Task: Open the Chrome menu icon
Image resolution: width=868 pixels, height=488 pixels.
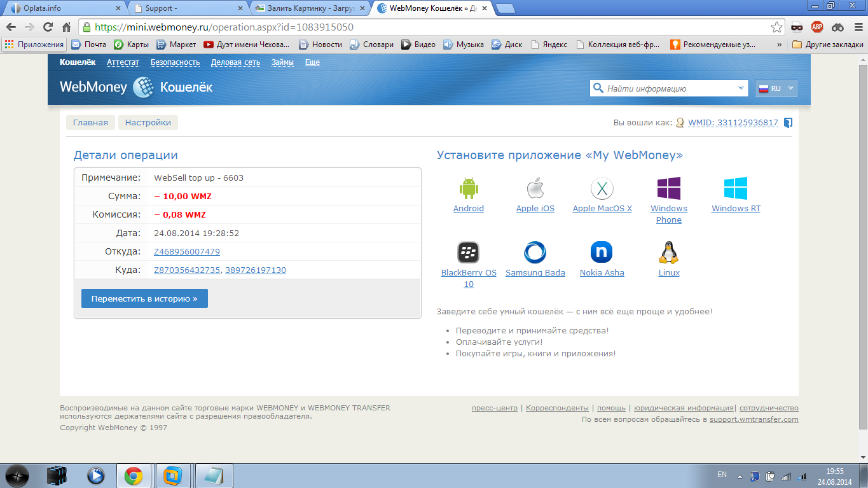Action: (857, 27)
